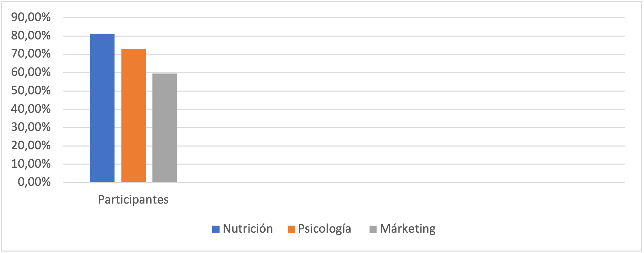Select the 60,00% axis value
The image size is (644, 253).
tap(31, 72)
